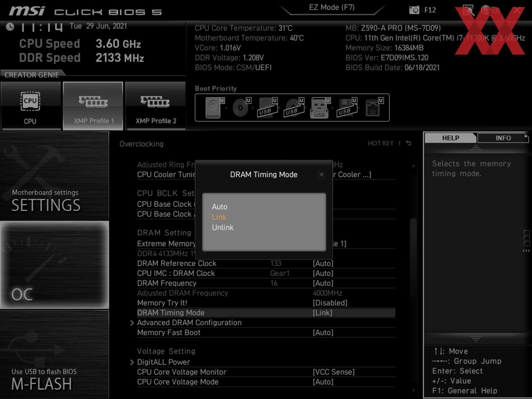Click the screenshot camera icon (F12)
The image size is (532, 399).
click(414, 10)
